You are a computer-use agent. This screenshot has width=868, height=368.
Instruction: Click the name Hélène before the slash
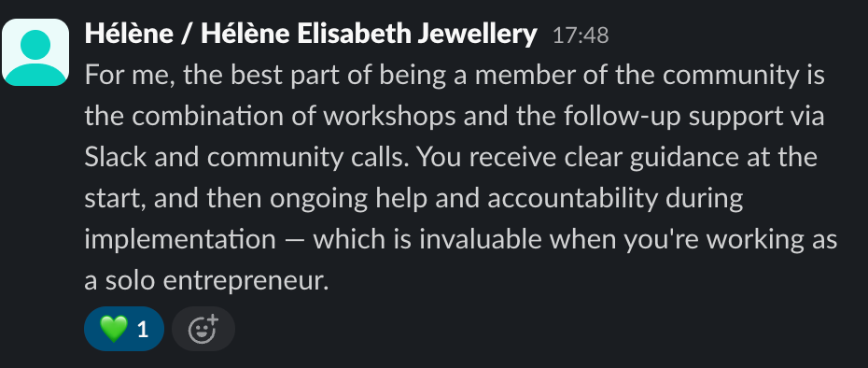(129, 35)
